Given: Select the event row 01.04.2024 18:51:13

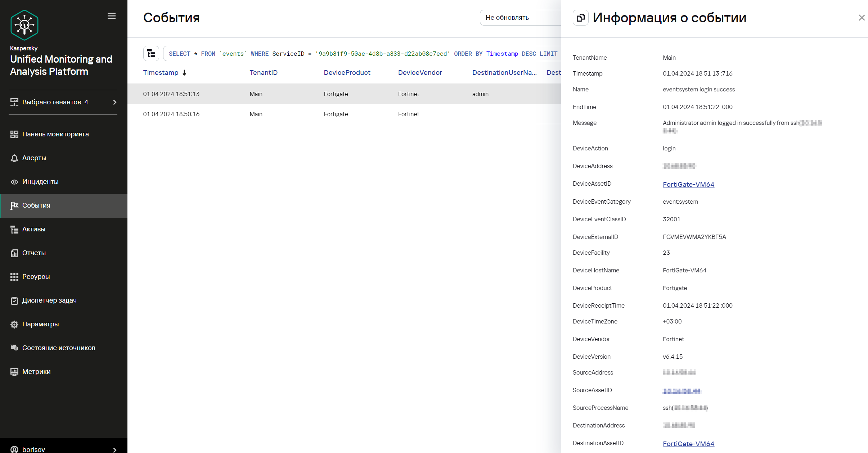Looking at the screenshot, I should click(x=344, y=94).
